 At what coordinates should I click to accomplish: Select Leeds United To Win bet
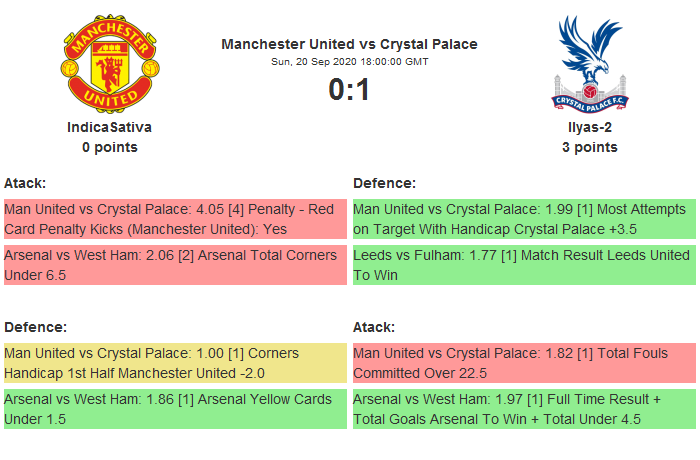(x=524, y=265)
